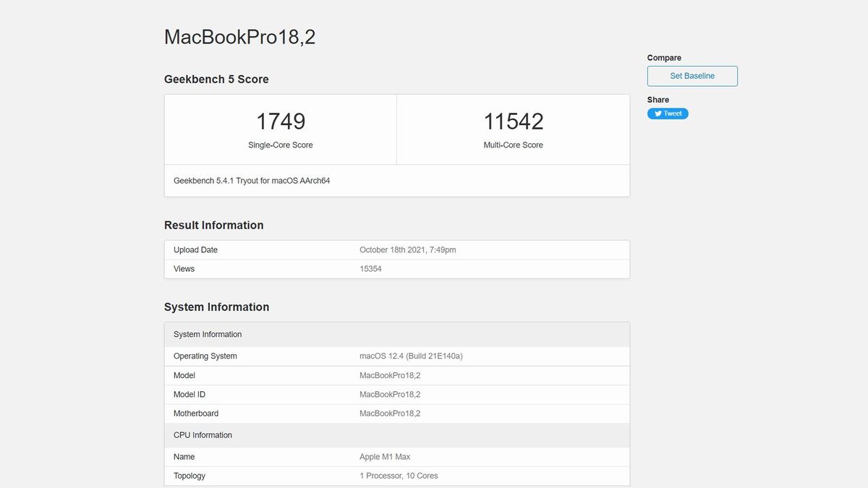This screenshot has width=868, height=488.
Task: Select the Geekbench 5 Score heading
Action: tap(216, 80)
